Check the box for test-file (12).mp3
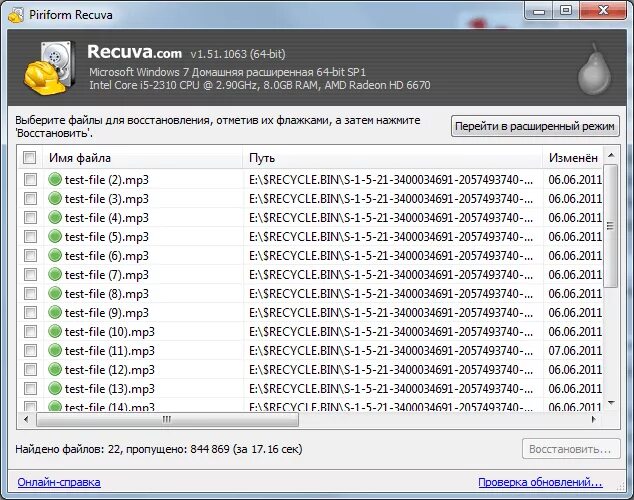Image resolution: width=634 pixels, height=500 pixels. (30, 369)
